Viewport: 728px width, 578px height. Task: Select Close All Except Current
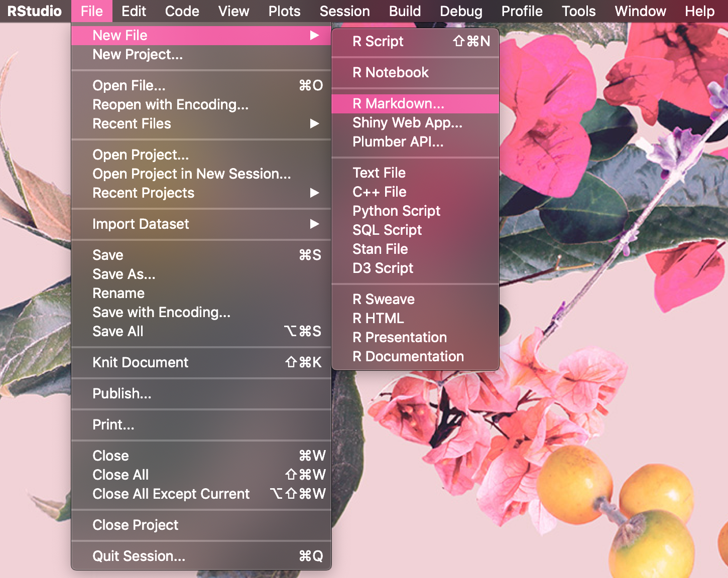click(201, 494)
